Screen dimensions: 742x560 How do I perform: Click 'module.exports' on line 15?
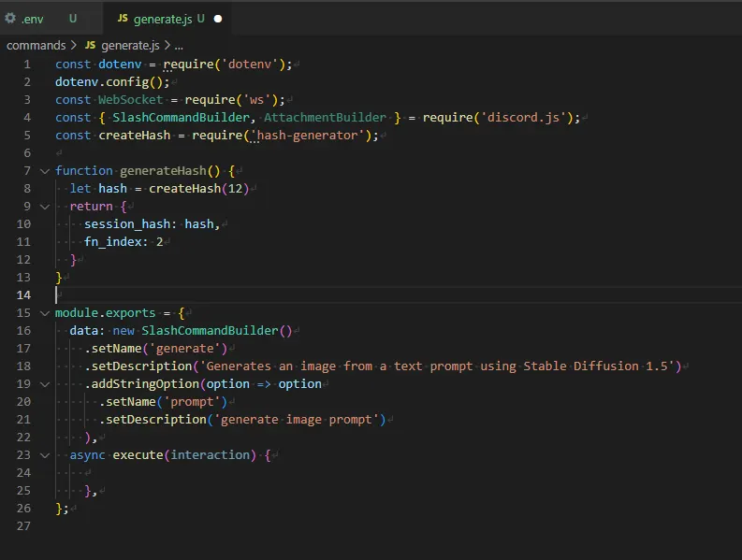pos(105,312)
